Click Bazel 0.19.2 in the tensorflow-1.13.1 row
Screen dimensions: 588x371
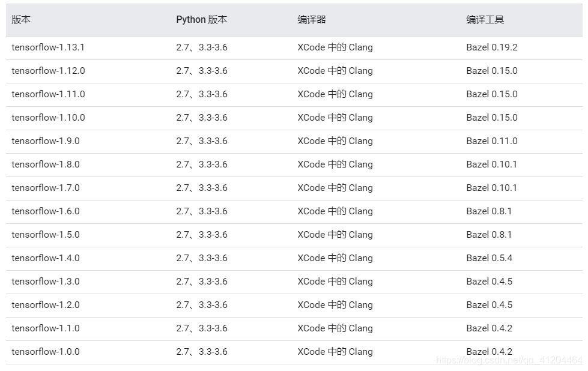[492, 47]
